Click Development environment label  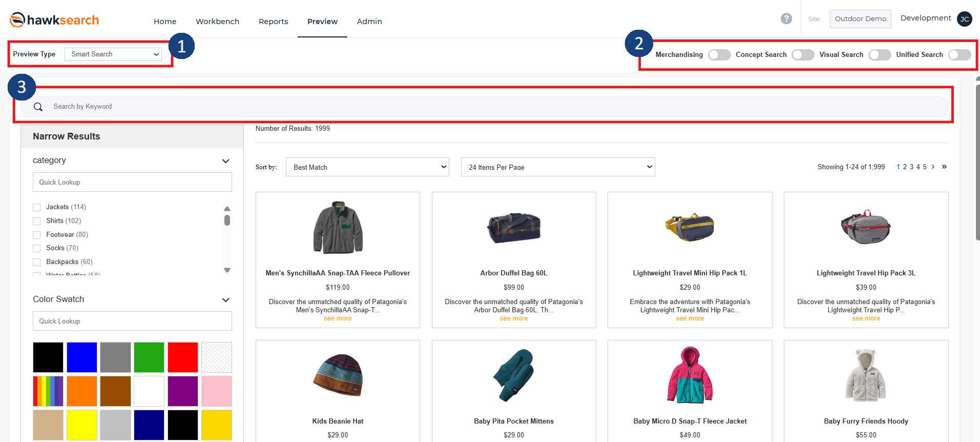tap(926, 18)
